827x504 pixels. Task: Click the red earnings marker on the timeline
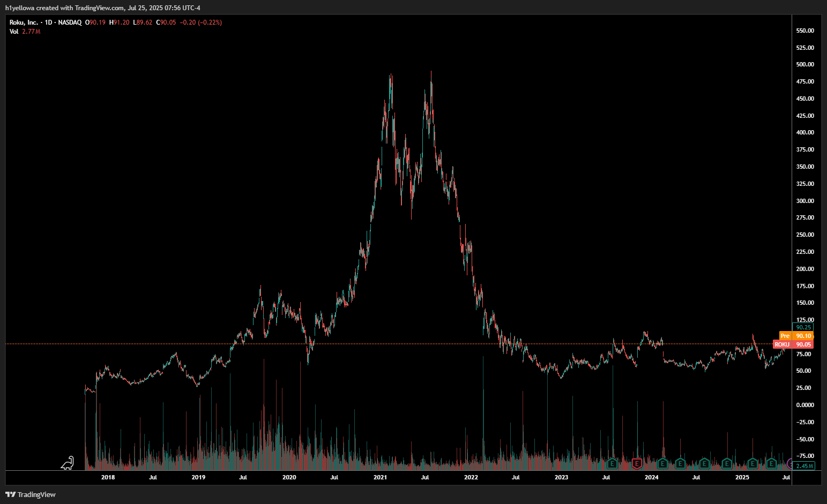637,463
